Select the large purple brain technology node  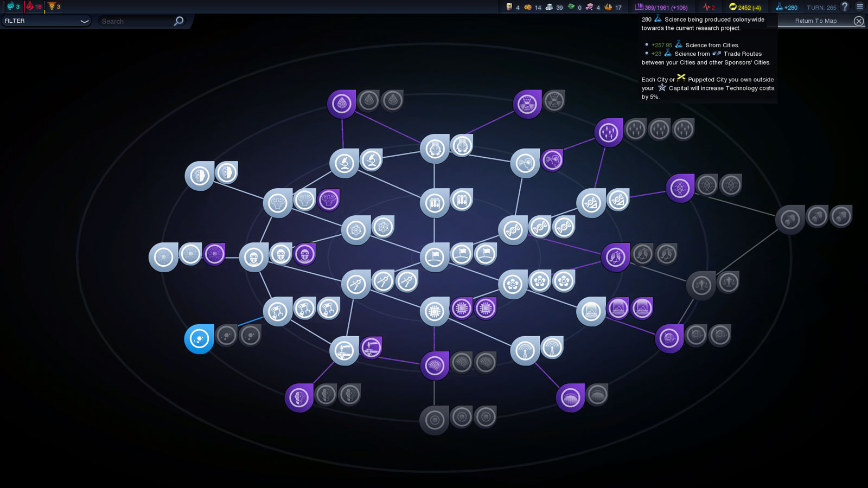click(435, 365)
